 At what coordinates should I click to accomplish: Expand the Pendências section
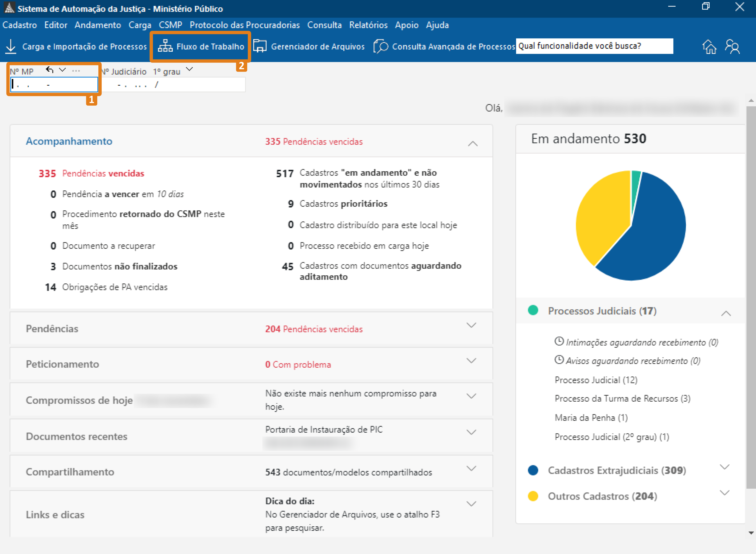coord(471,325)
